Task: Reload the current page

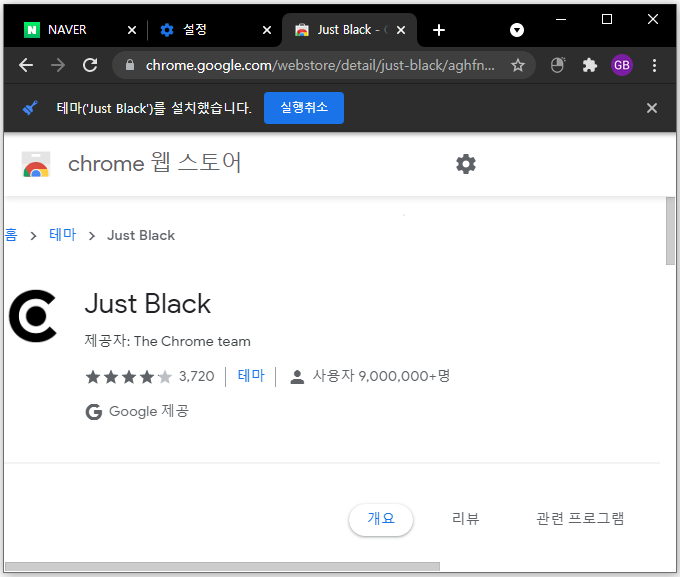Action: (x=90, y=66)
